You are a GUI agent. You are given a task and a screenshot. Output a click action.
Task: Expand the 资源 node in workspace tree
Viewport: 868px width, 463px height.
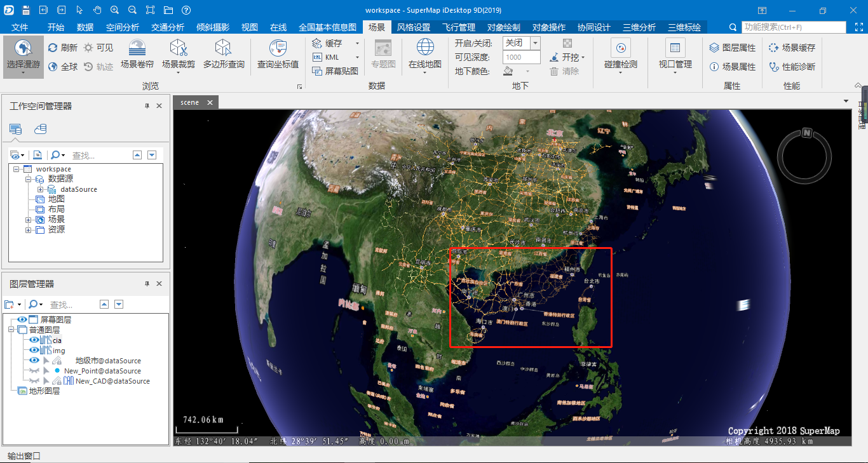28,230
